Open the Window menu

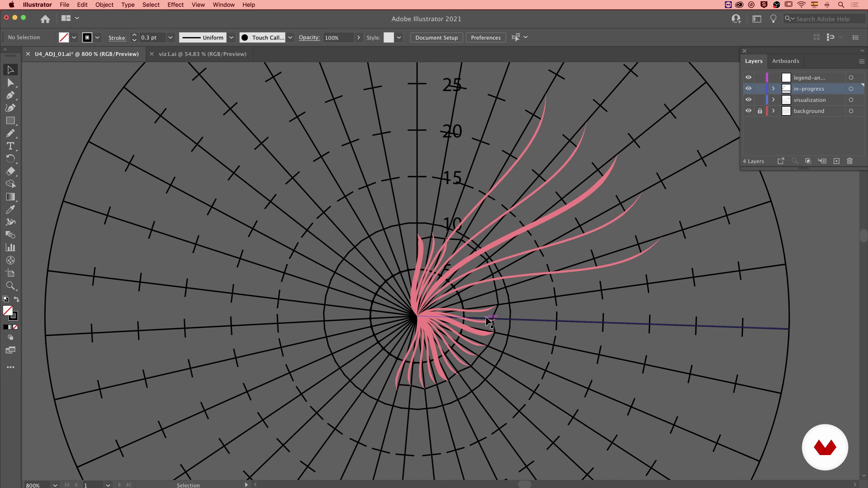pos(223,5)
